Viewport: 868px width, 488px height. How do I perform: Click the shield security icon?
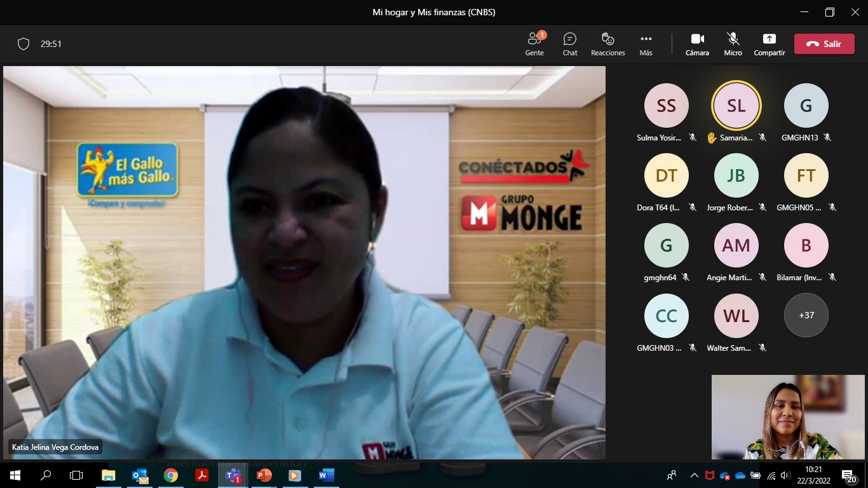click(24, 44)
